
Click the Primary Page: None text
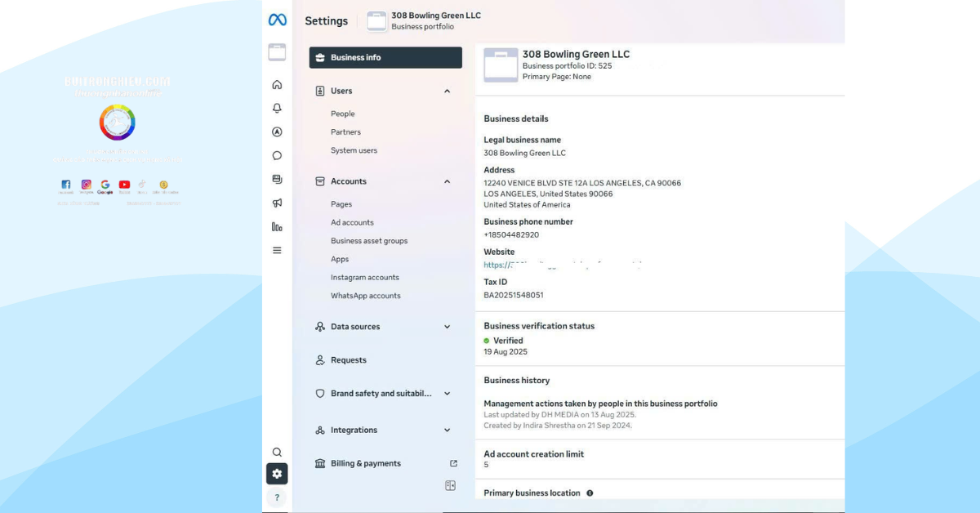coord(557,77)
